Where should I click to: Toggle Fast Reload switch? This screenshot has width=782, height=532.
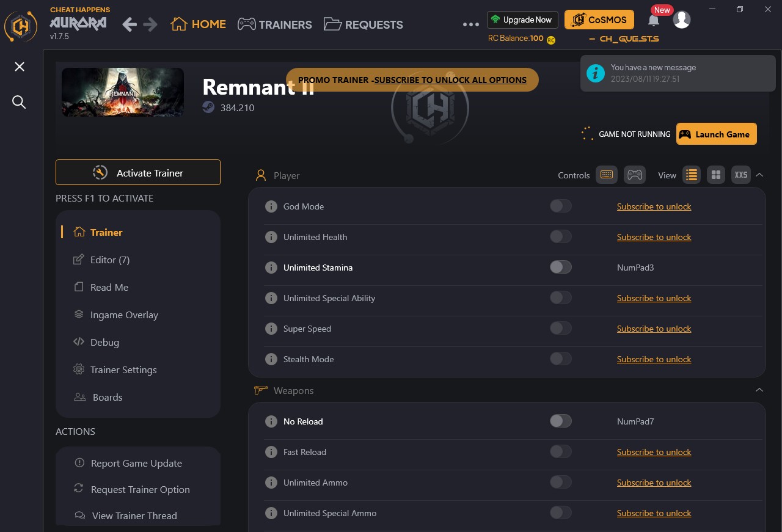click(561, 451)
